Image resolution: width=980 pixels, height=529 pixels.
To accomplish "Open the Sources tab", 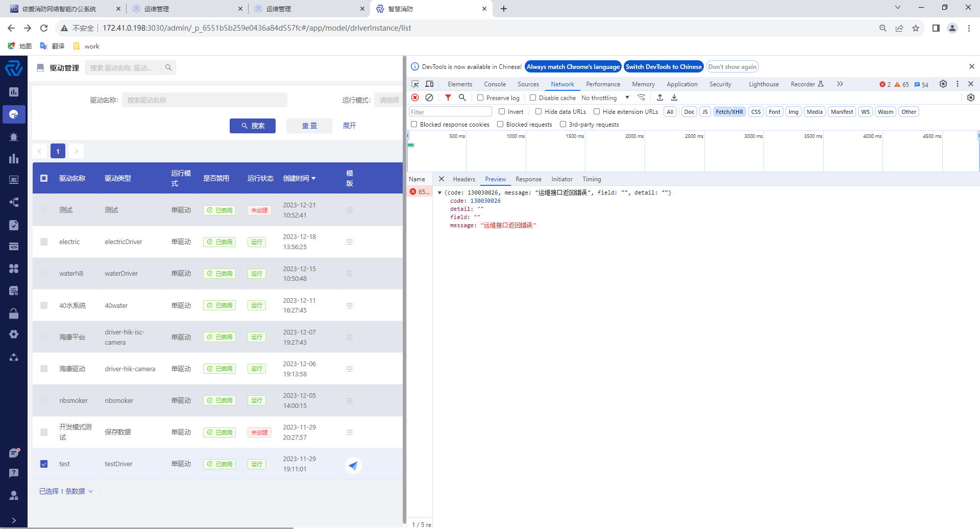I will coord(528,84).
